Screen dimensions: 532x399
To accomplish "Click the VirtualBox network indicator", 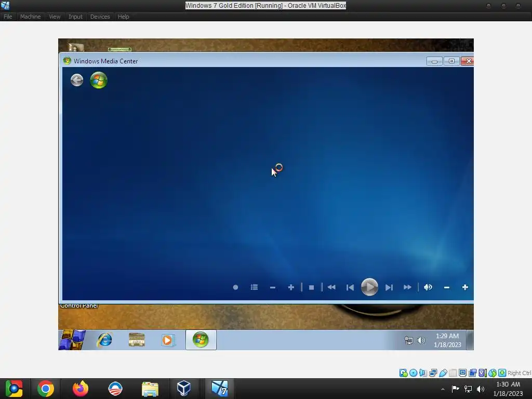I will tap(433, 373).
